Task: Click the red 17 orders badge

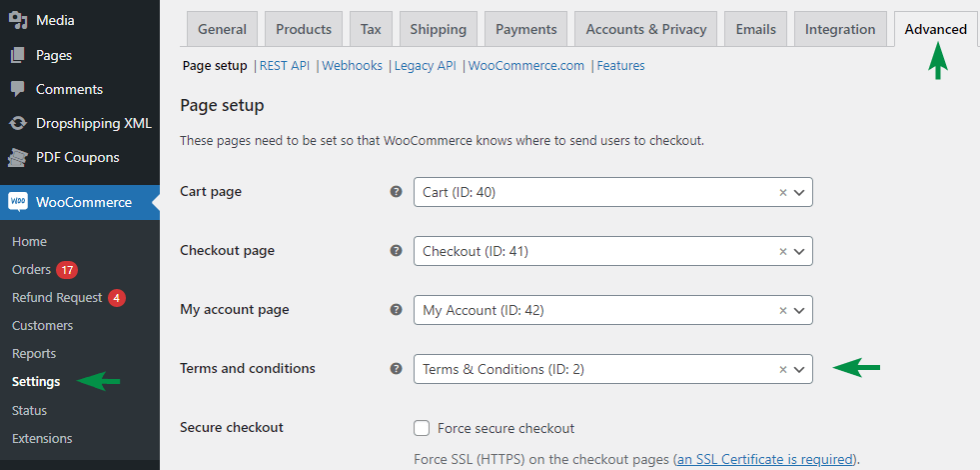Action: pos(67,270)
